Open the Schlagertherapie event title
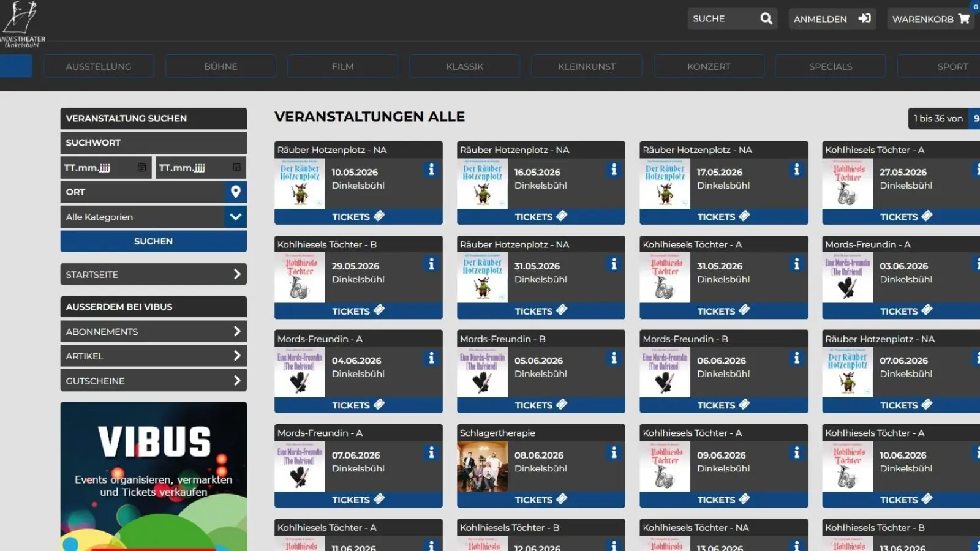Viewport: 980px width, 551px height. 497,433
